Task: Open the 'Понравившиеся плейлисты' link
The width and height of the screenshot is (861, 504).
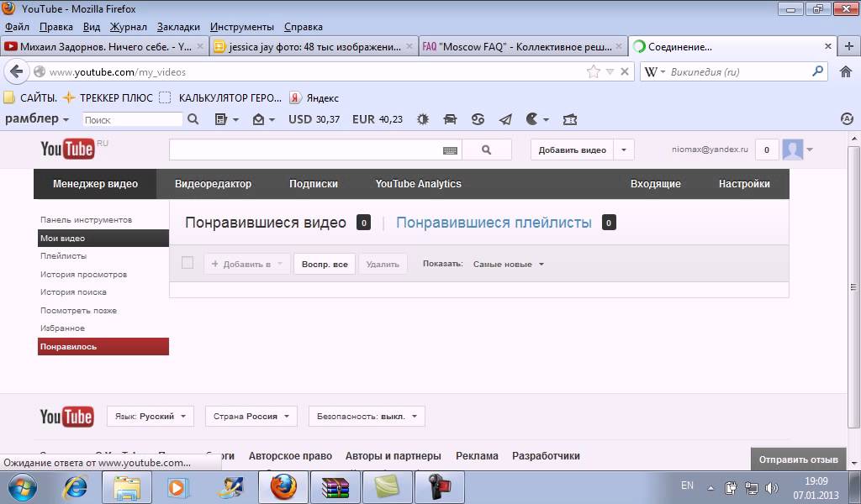Action: (x=494, y=223)
